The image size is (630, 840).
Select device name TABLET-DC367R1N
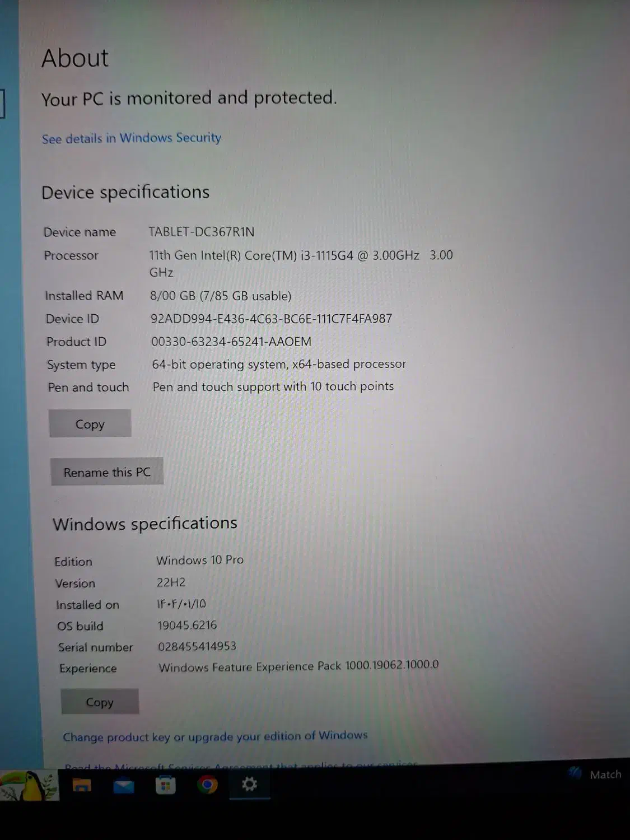pos(202,232)
